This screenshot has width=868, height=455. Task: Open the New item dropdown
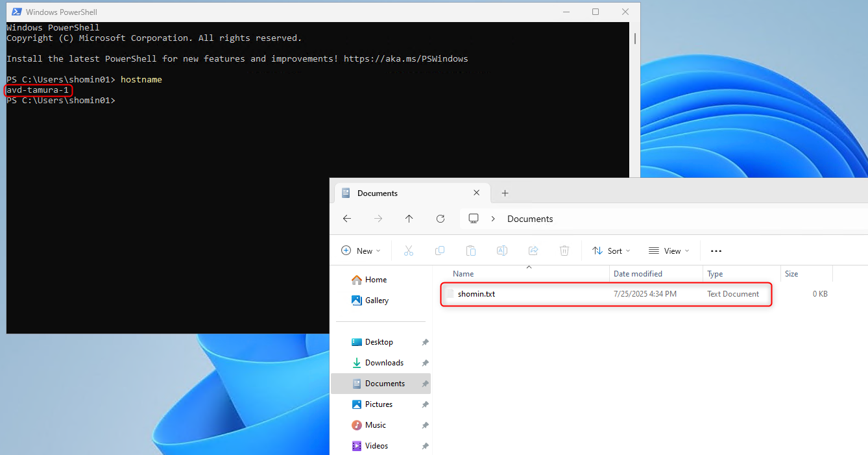click(x=361, y=251)
